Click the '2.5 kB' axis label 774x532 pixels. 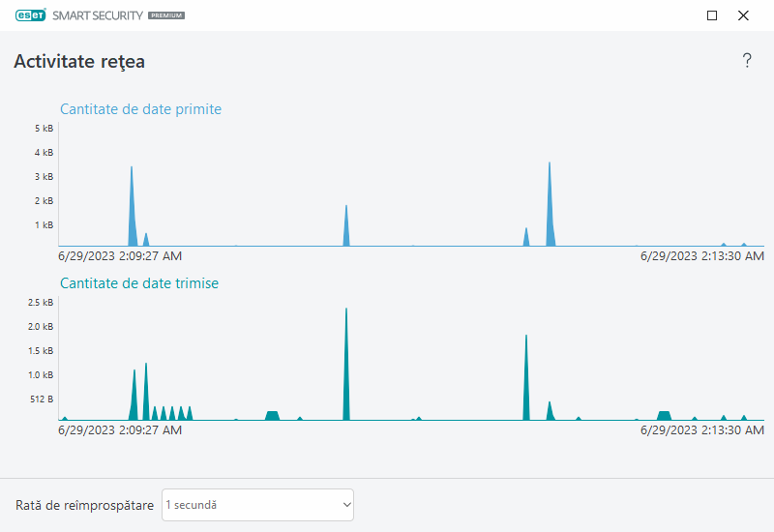click(x=42, y=303)
